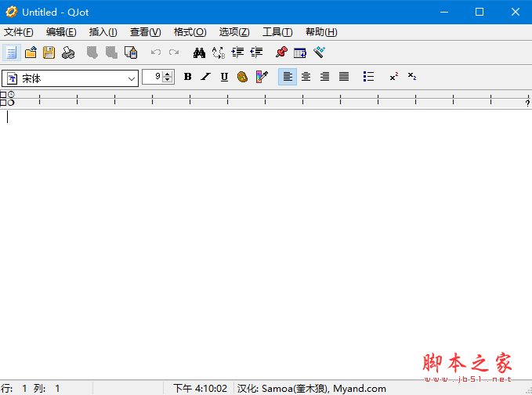Expand the 宋体 font dropdown
The image size is (532, 395).
click(x=132, y=78)
